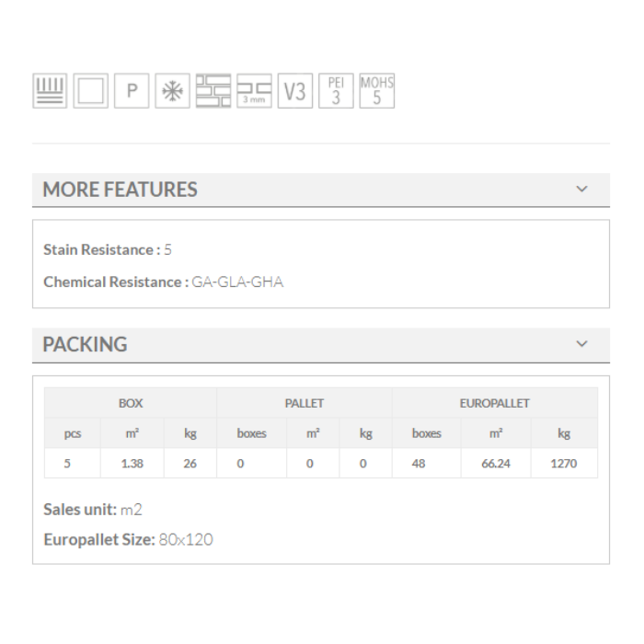This screenshot has height=644, width=644.
Task: Click the brick laying pattern icon
Action: click(213, 92)
